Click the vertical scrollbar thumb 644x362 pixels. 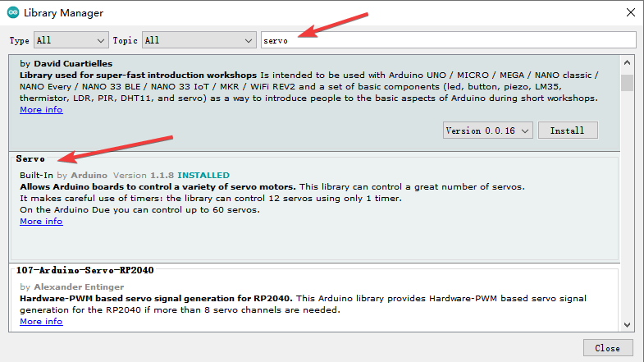627,83
